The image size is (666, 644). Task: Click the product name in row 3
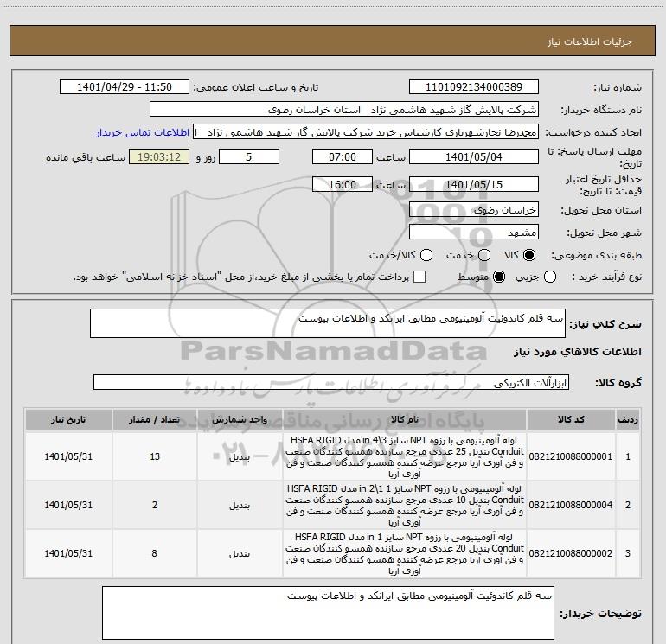[x=405, y=553]
